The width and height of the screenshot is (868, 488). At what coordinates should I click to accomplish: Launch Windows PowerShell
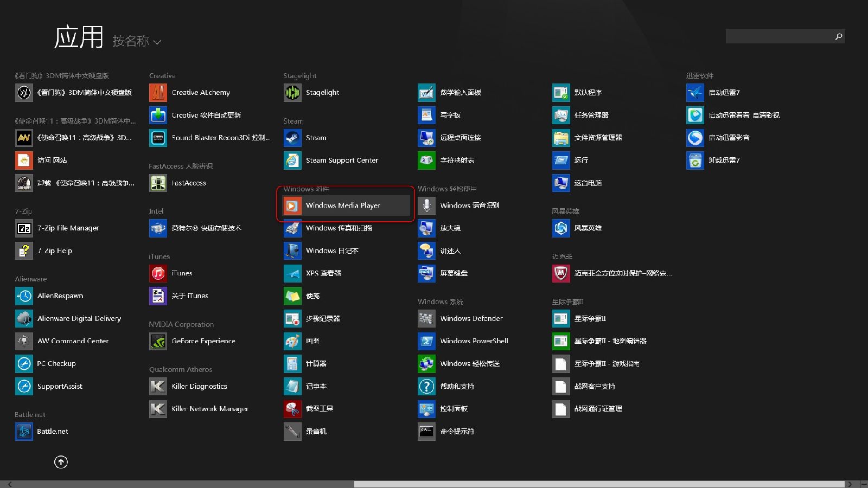coord(463,341)
